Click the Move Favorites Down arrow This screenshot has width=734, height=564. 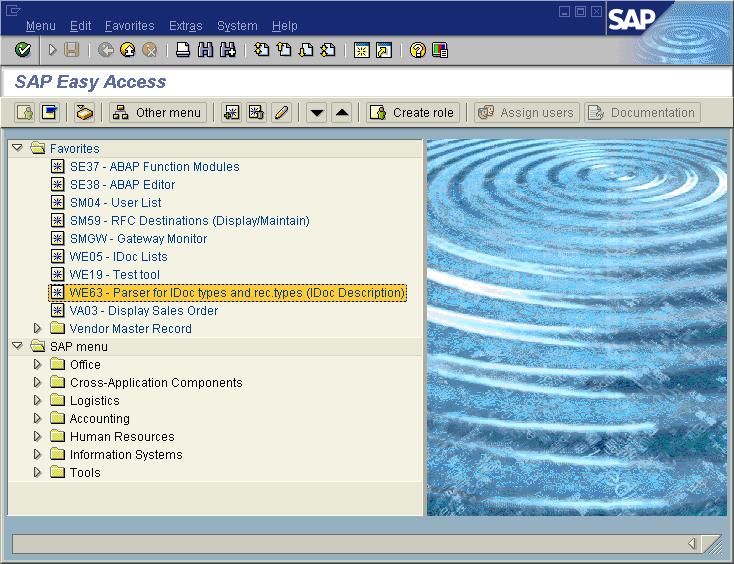(316, 112)
